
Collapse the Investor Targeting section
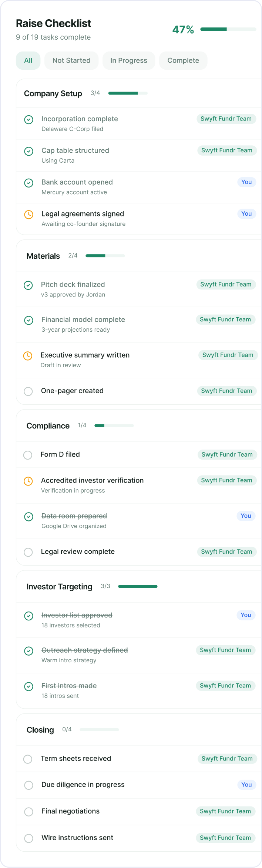(x=59, y=587)
